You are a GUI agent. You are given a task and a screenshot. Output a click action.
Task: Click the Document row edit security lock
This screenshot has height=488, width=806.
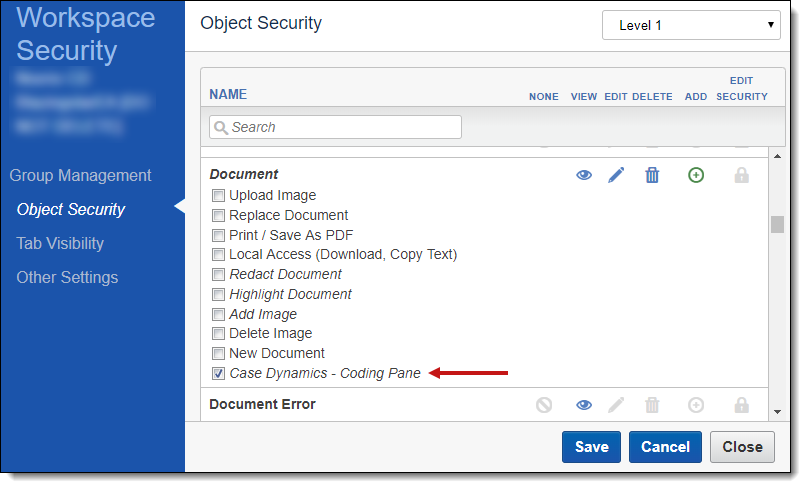tap(741, 175)
